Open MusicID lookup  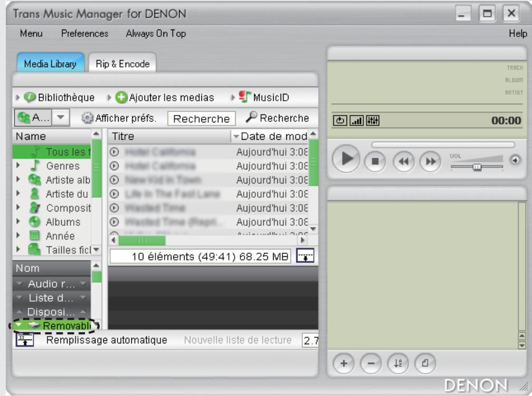(x=264, y=98)
